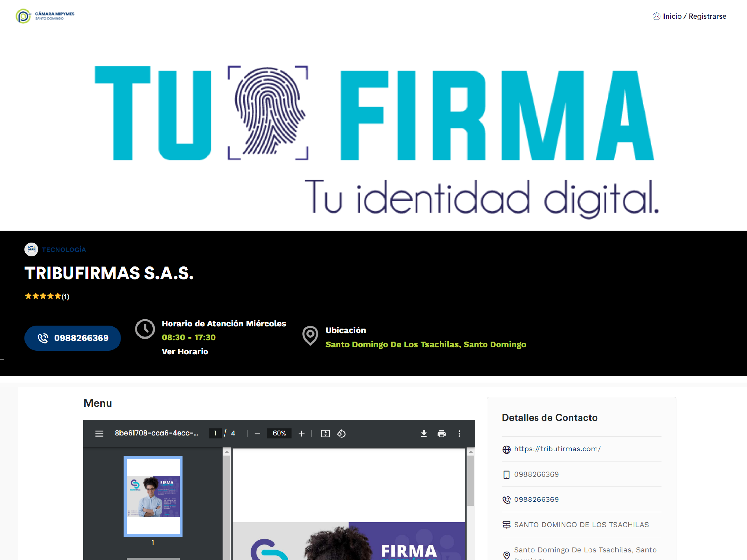Click the Menu section heading

98,403
